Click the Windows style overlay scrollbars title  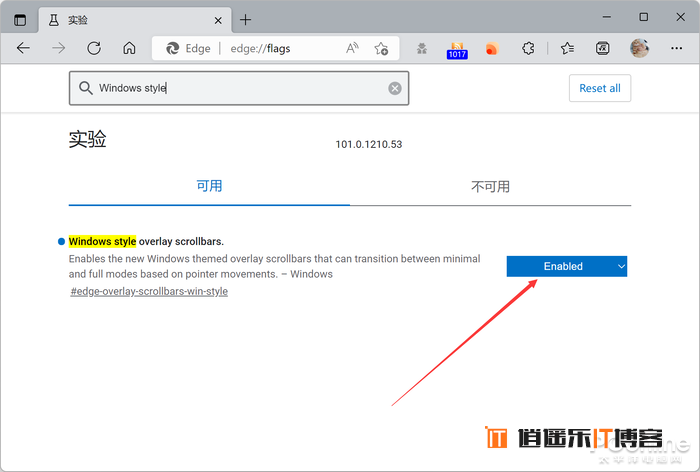coord(146,242)
